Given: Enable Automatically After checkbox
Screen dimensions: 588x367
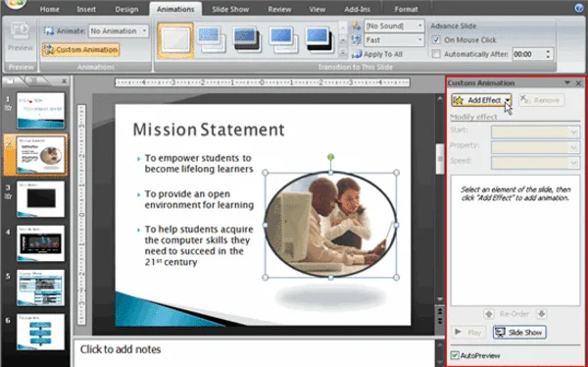Looking at the screenshot, I should 436,54.
